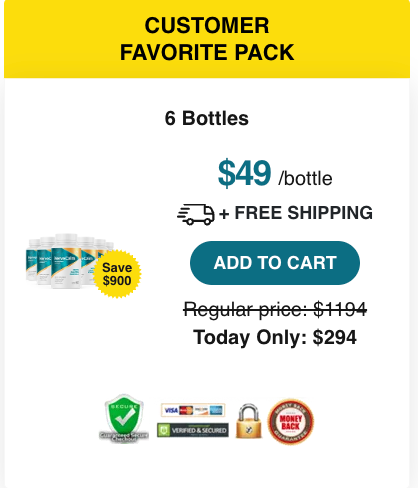The image size is (418, 488).
Task: Click the Guaranteed Secure Checkout caption
Action: [x=124, y=437]
